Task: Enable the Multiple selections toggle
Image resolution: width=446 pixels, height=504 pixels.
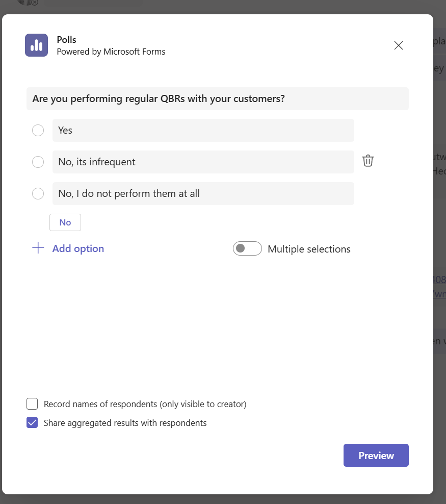Action: click(247, 248)
